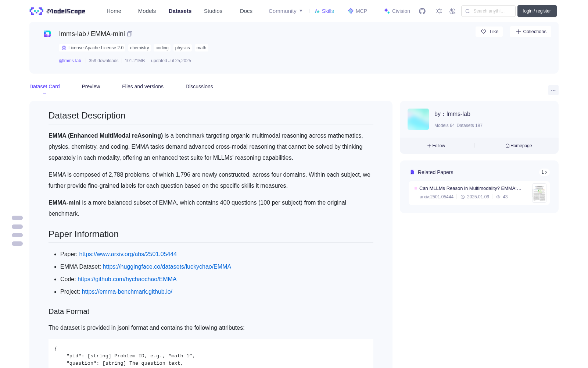The height and width of the screenshot is (368, 588).
Task: Follow the lmms-lab organization
Action: click(436, 146)
